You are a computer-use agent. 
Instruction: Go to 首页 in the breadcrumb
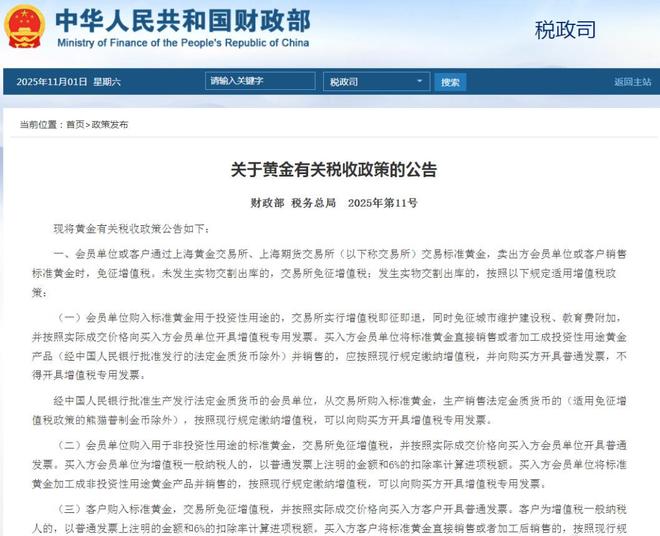pos(75,124)
